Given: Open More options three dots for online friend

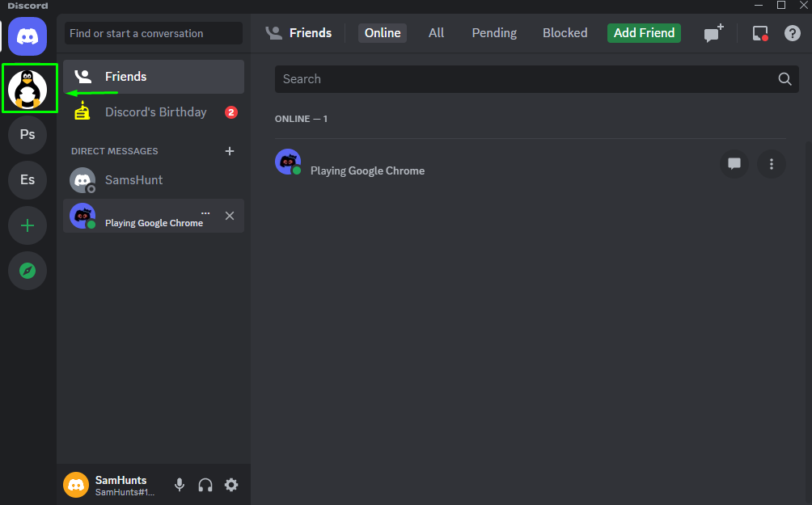Looking at the screenshot, I should coord(771,164).
